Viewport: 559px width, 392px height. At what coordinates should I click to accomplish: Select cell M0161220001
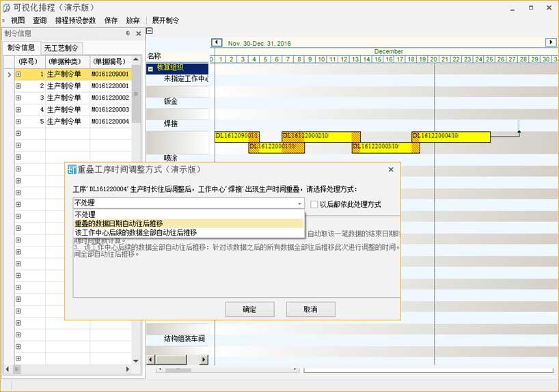pos(111,86)
